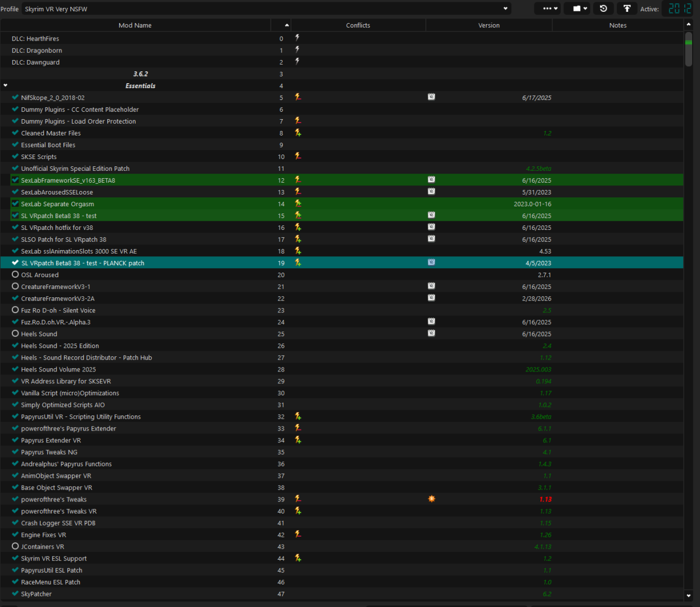Enable the CreatureFrameworkV3-1 mod
Image resolution: width=700 pixels, height=607 pixels.
[x=15, y=286]
